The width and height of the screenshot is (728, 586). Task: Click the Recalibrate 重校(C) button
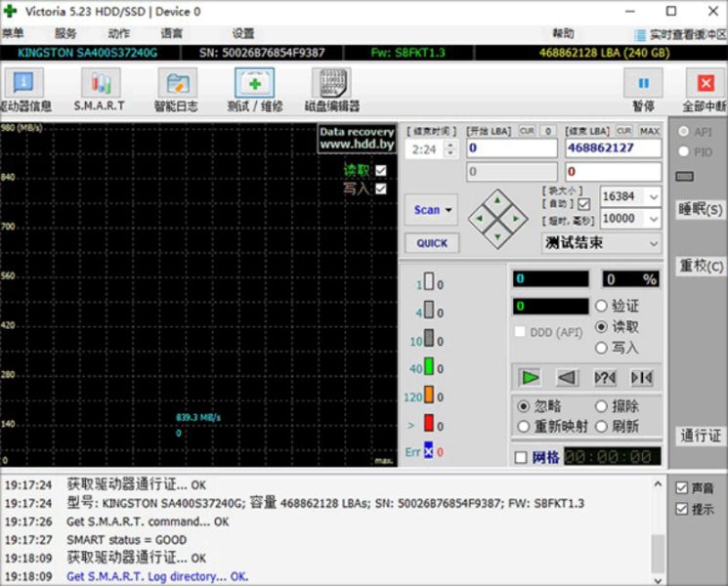[x=700, y=266]
